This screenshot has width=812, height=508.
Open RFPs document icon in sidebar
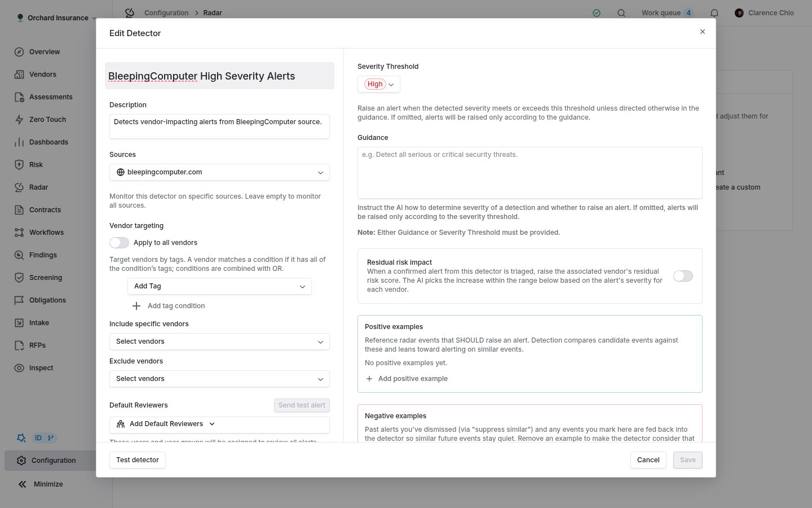19,345
